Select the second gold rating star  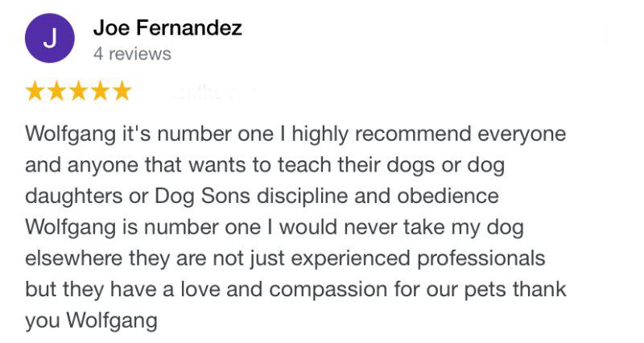(57, 91)
